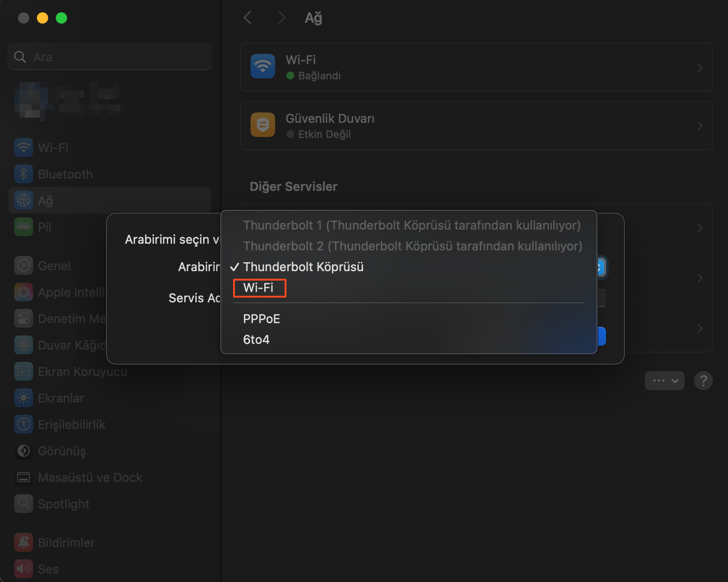Click the Güvenlik Duvarı shield icon
The height and width of the screenshot is (582, 728).
tap(263, 125)
